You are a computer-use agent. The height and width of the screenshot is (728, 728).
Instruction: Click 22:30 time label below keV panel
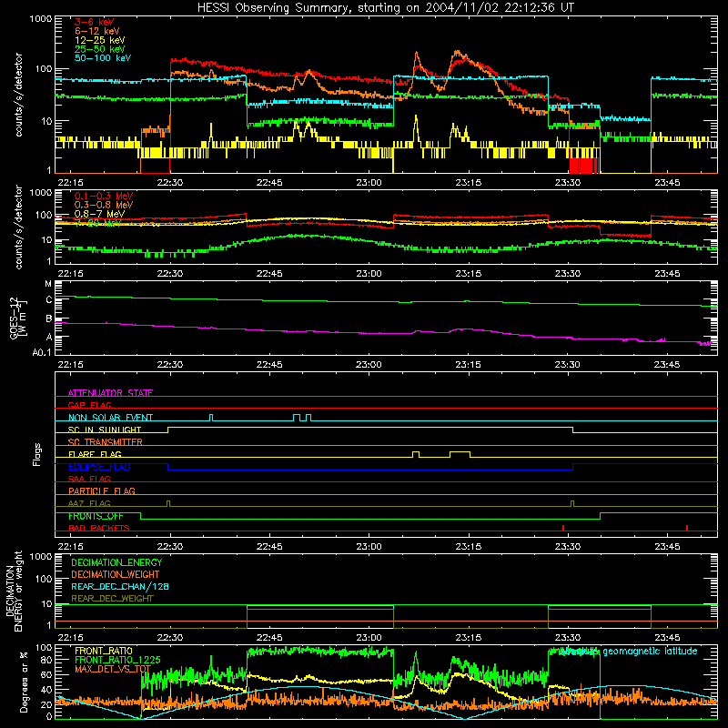[170, 183]
